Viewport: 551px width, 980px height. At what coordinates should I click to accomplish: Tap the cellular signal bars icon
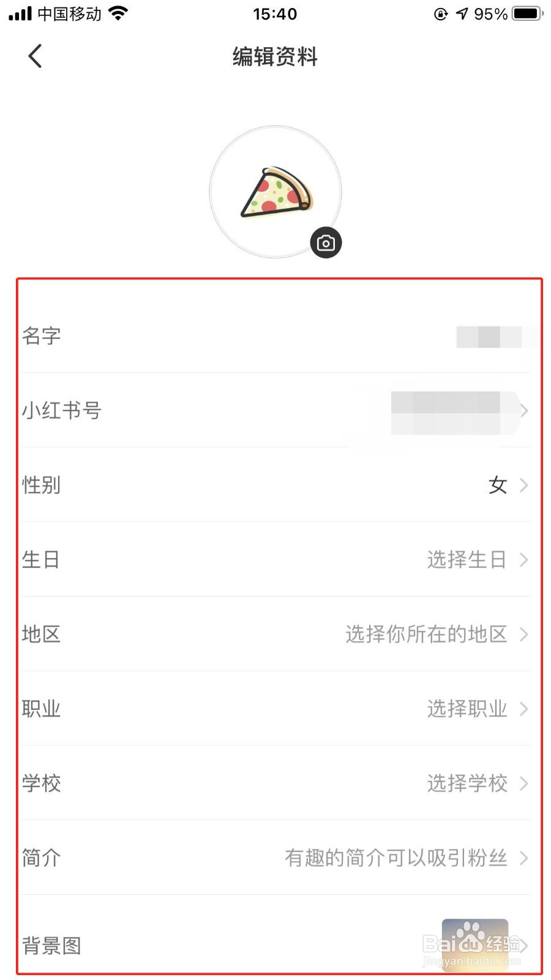[20, 13]
